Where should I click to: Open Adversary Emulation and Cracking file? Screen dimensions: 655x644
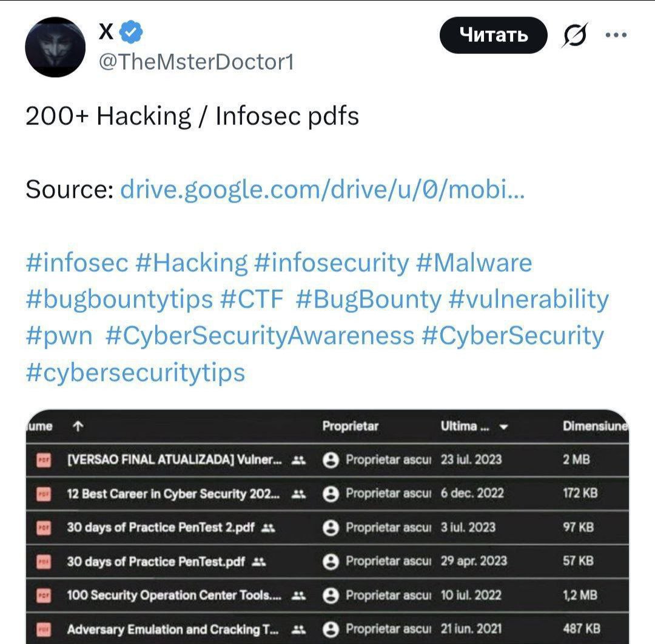click(173, 629)
